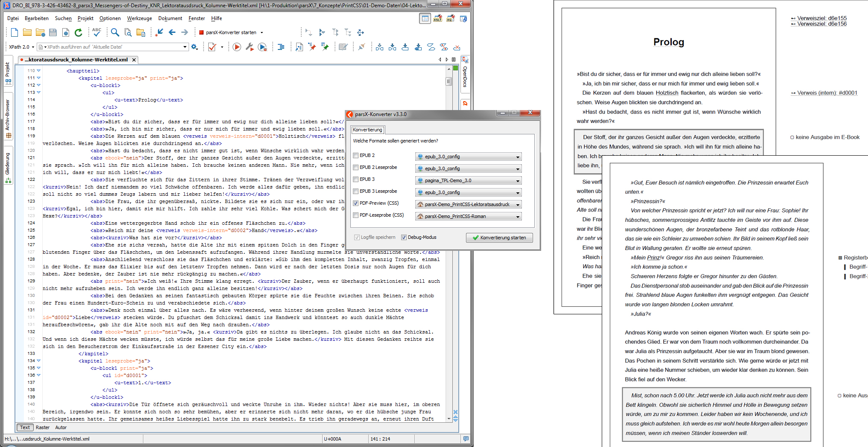
Task: Format and indent the XML document
Action: click(x=281, y=47)
